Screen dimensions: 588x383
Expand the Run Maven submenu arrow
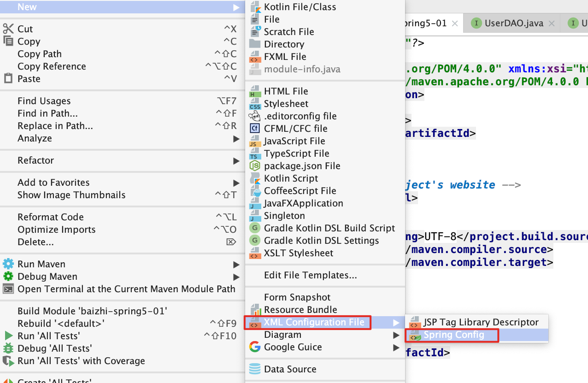[x=236, y=265]
